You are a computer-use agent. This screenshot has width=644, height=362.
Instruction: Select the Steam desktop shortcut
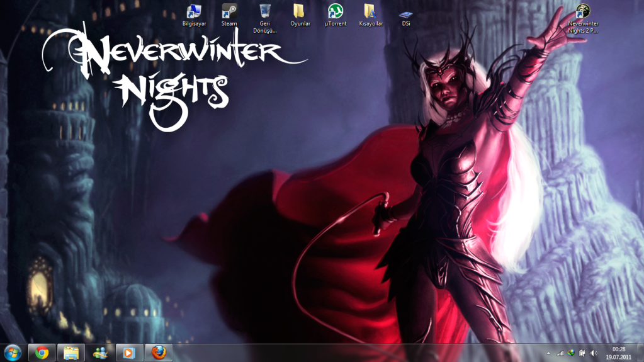click(229, 12)
